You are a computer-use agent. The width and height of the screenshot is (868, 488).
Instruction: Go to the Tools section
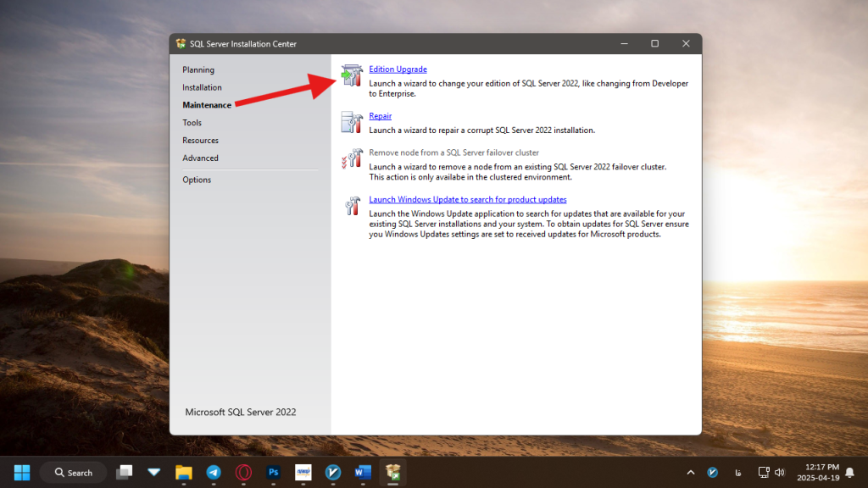192,123
